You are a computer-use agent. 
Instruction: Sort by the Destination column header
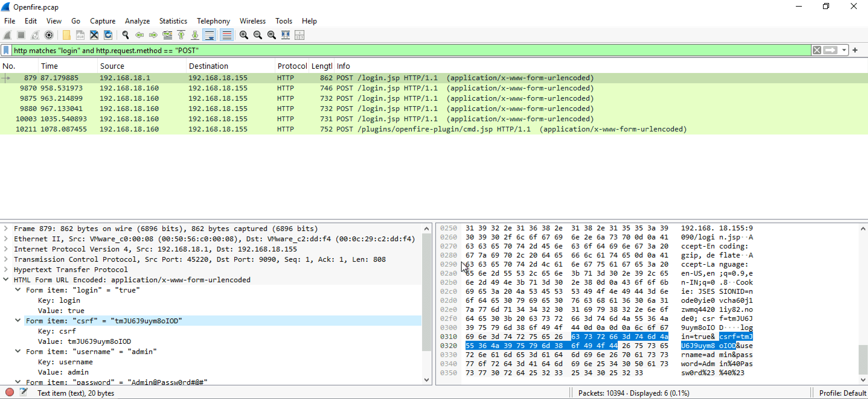coord(230,66)
